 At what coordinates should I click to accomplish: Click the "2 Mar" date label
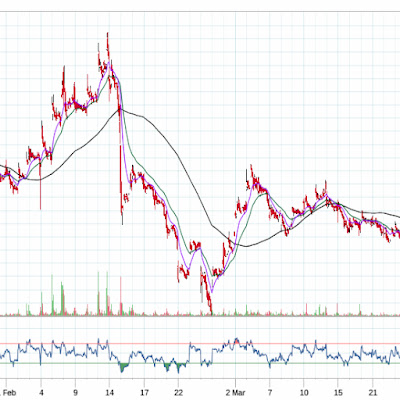pos(235,393)
